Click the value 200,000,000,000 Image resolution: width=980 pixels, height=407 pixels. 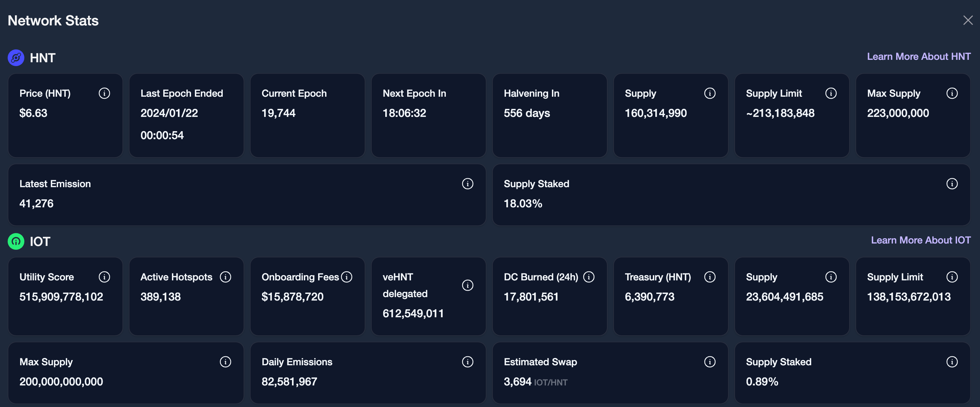pos(61,382)
